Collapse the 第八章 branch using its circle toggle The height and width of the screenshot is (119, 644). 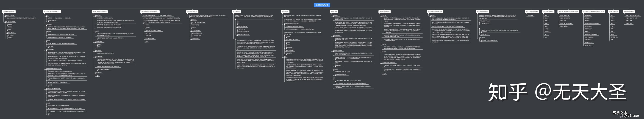(x=380, y=14)
